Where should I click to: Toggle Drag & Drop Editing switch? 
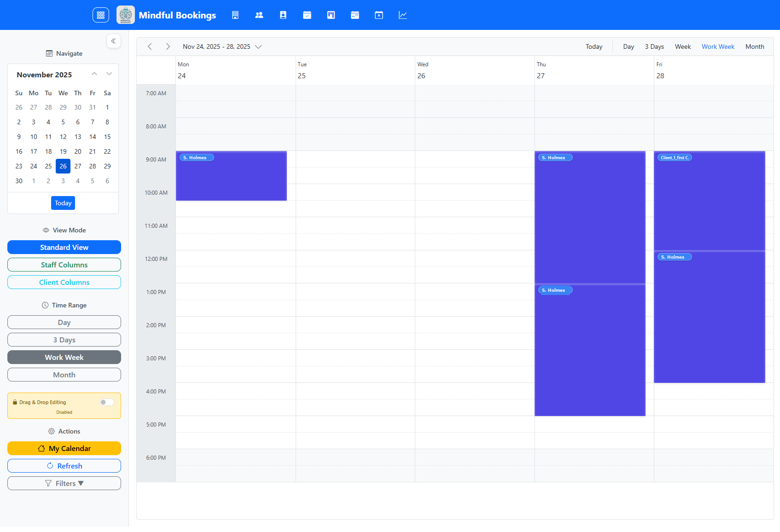click(107, 402)
